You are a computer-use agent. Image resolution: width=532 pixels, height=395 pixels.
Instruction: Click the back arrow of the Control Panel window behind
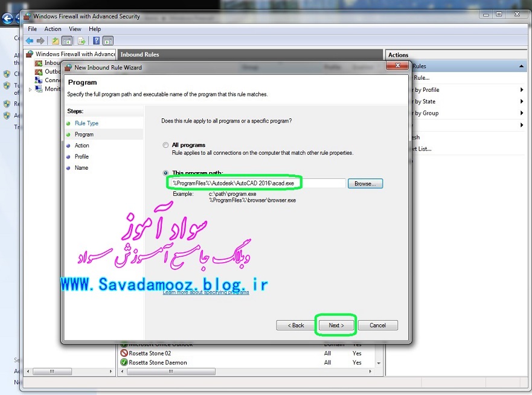tap(7, 19)
